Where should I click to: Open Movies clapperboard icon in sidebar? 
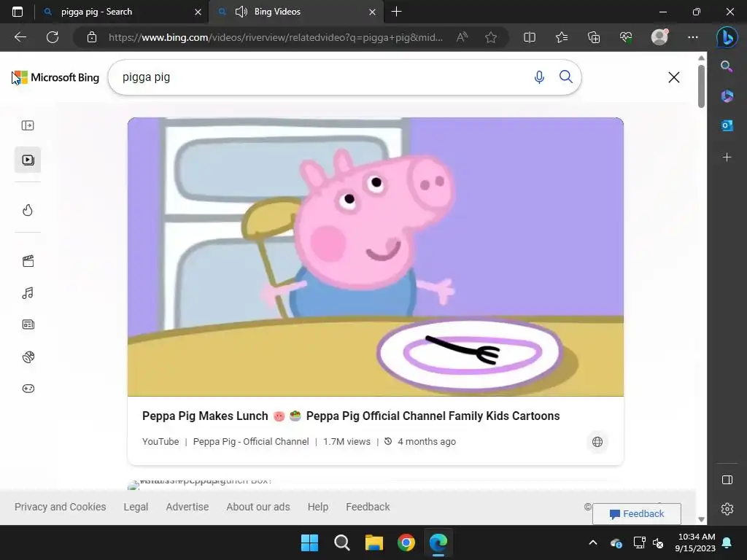(28, 261)
